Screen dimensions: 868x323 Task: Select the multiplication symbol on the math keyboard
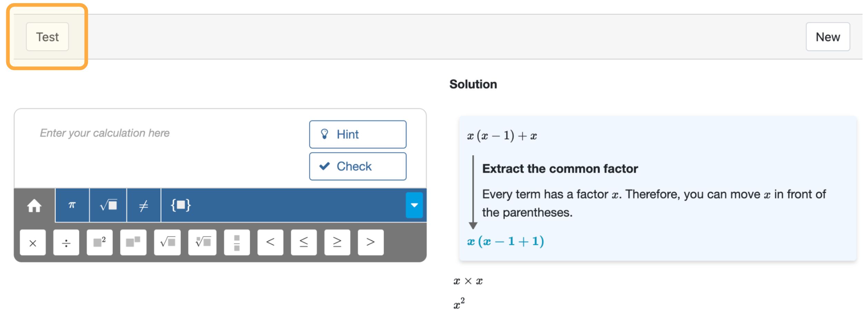pos(33,242)
